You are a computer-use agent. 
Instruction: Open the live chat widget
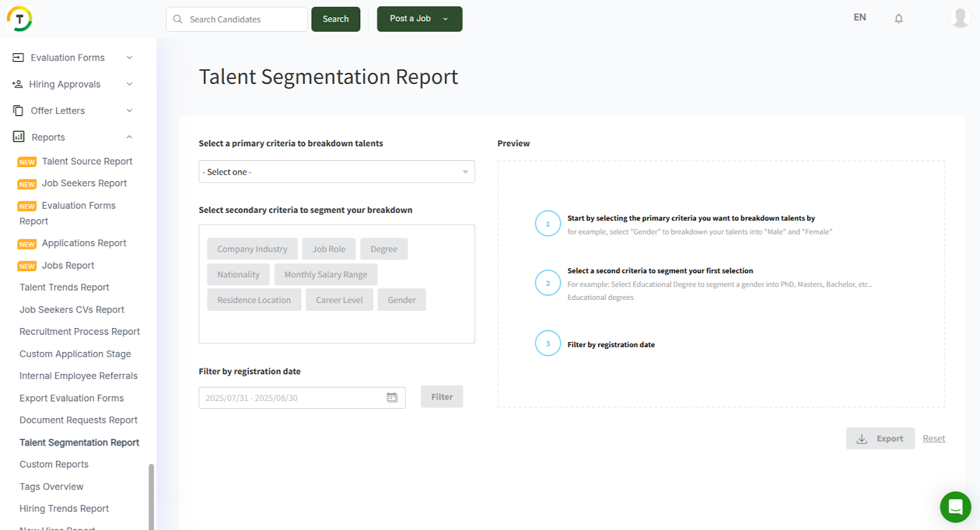[x=955, y=507]
